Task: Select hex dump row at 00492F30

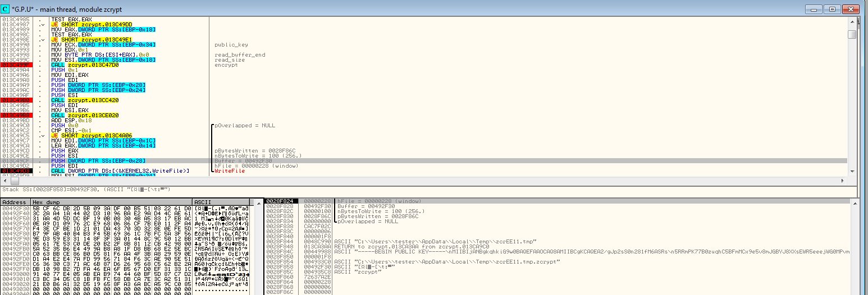Action: (x=112, y=208)
